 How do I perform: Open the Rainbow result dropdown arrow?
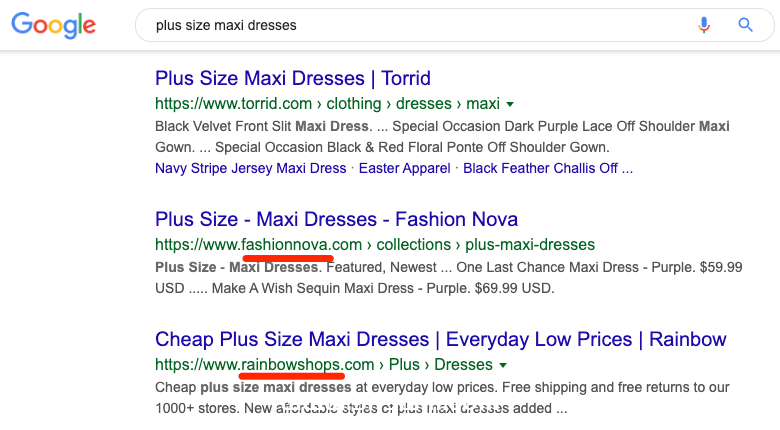(503, 365)
